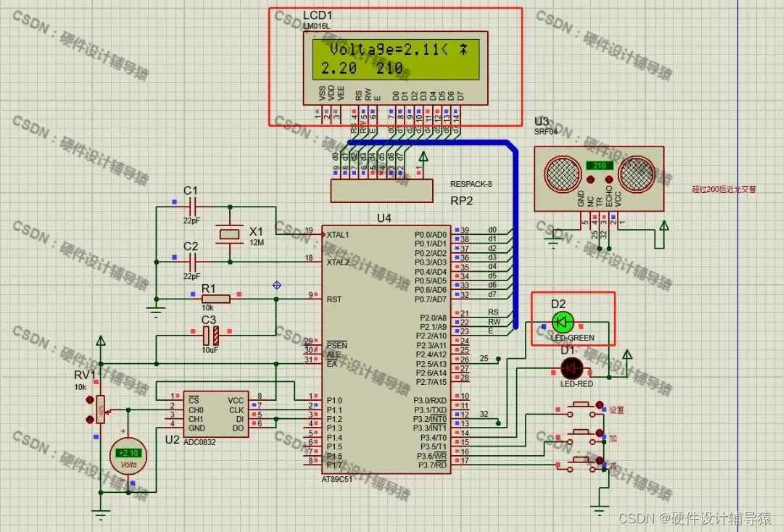
Task: Push the bottom push button switch
Action: point(580,465)
